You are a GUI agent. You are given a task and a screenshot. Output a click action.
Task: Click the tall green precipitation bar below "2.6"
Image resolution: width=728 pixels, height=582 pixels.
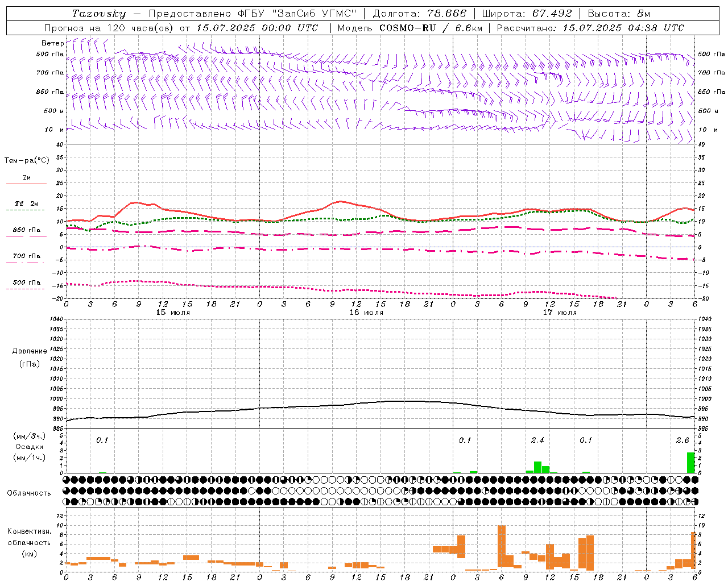click(x=691, y=463)
